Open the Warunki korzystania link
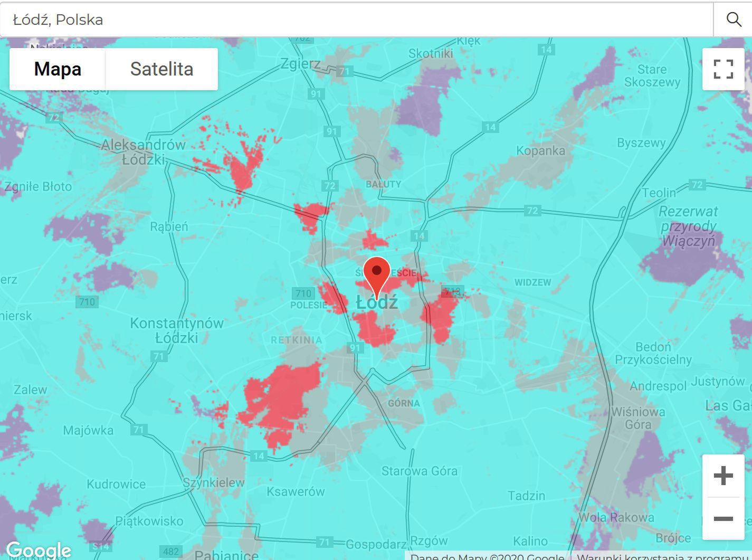The width and height of the screenshot is (752, 560). pos(664,556)
